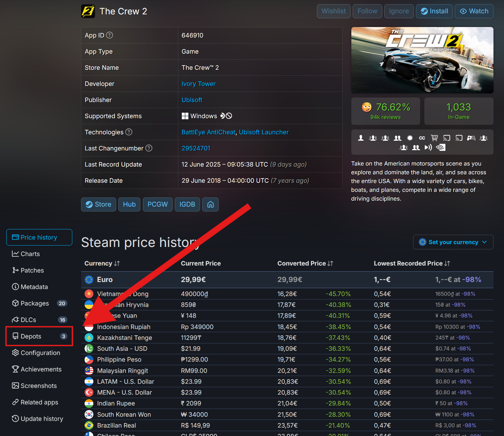Sort by Converted Price column

point(305,263)
